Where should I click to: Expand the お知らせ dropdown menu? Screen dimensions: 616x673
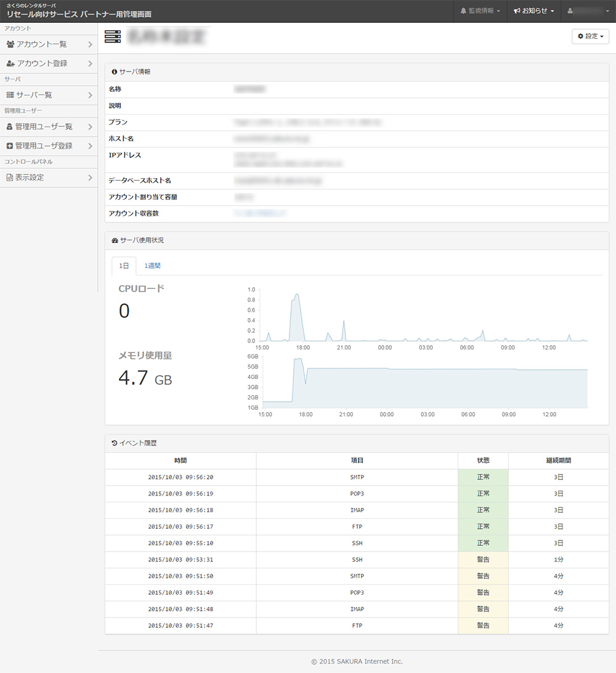533,11
